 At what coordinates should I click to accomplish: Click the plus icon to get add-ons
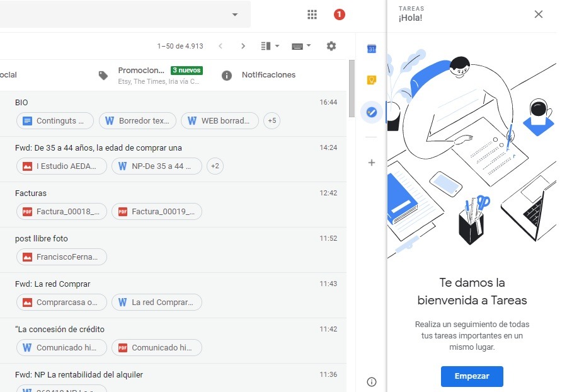(x=372, y=163)
